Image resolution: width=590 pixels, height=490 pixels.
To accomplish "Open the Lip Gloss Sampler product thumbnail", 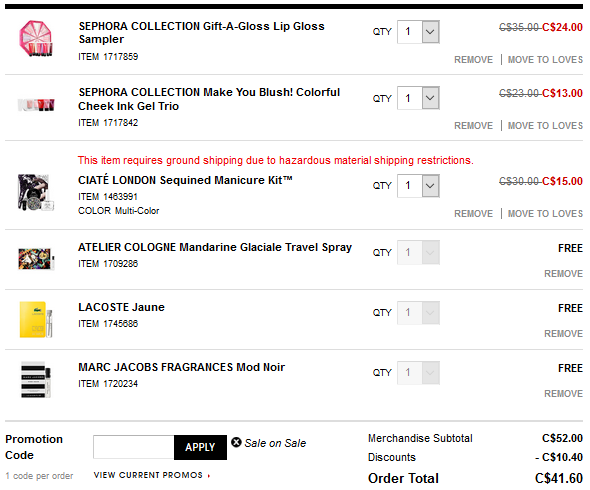I will point(36,39).
